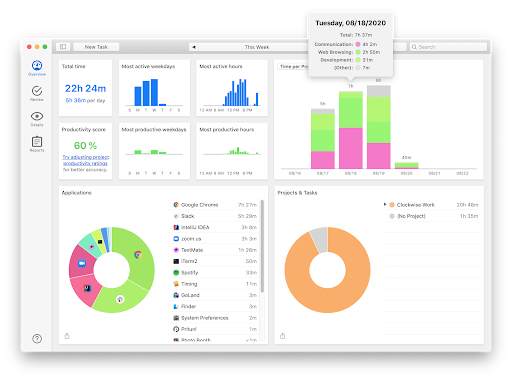Click share icon under Projects & Tasks chart

coord(282,336)
